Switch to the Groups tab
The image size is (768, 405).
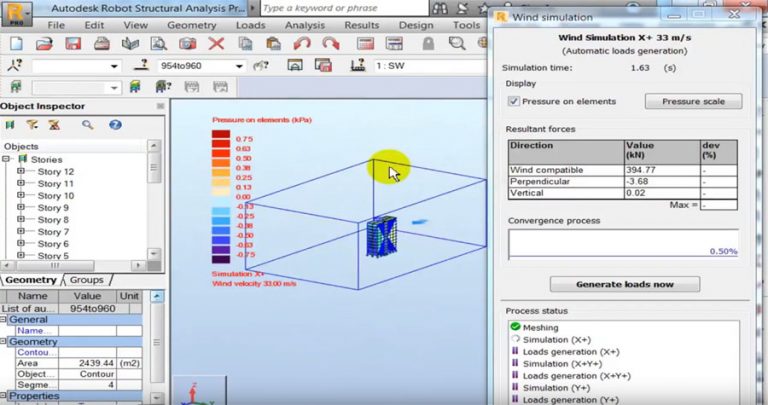[x=87, y=280]
